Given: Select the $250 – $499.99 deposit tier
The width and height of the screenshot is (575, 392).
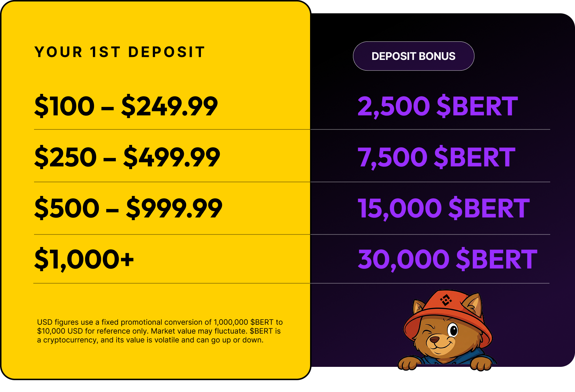Looking at the screenshot, I should tap(127, 157).
